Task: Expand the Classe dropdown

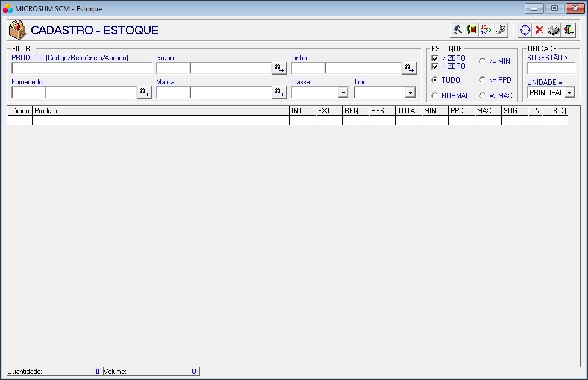Action: (x=343, y=93)
